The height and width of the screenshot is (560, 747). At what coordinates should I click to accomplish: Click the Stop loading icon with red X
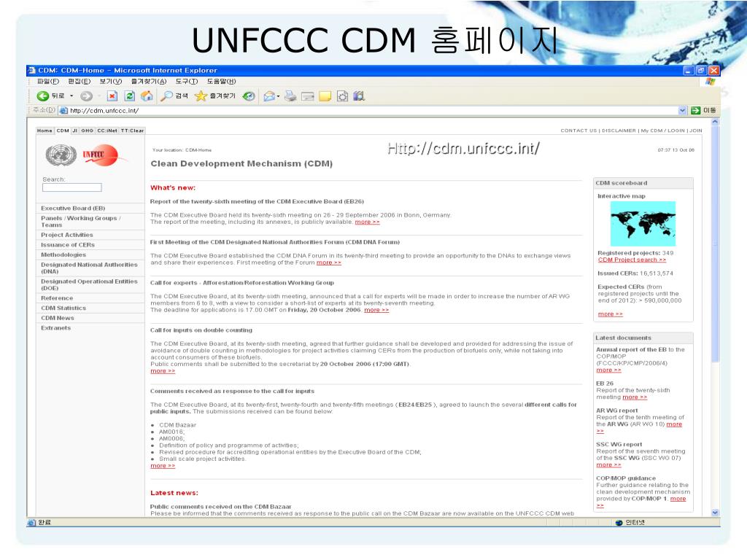(112, 96)
